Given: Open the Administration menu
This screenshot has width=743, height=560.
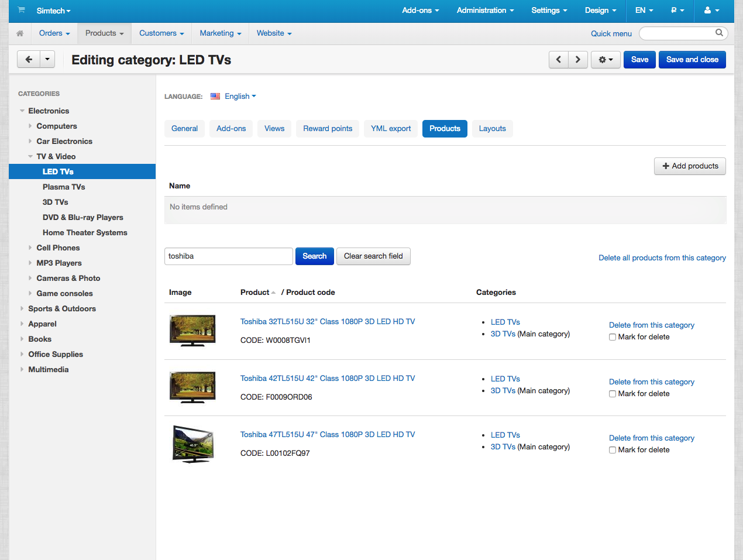Looking at the screenshot, I should click(x=486, y=11).
